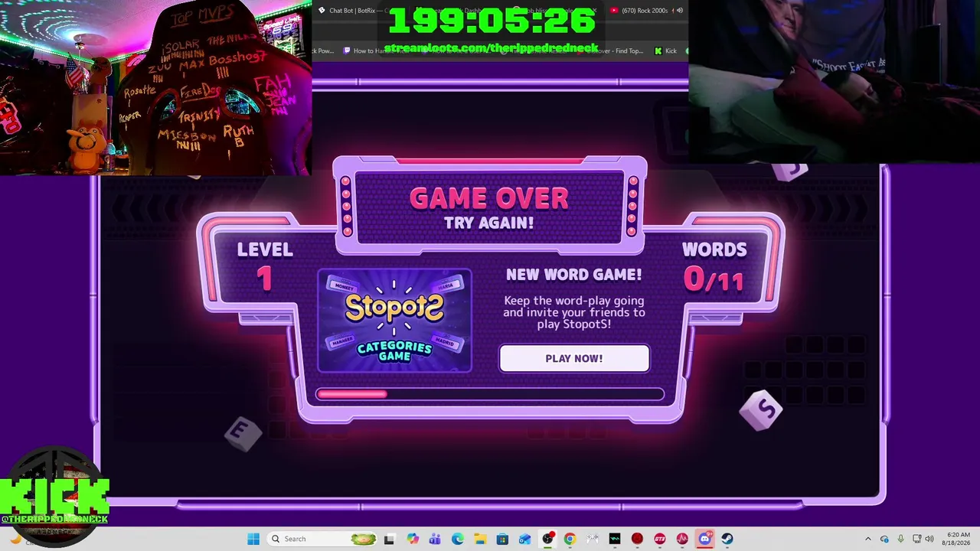Open Task View on the taskbar
The image size is (980, 551).
pyautogui.click(x=389, y=539)
